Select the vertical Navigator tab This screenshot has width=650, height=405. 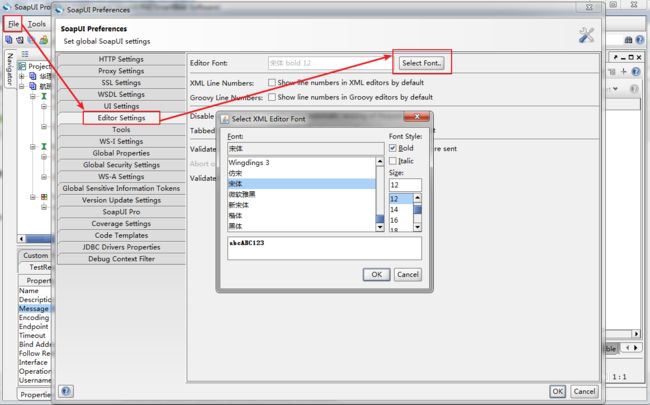click(10, 69)
